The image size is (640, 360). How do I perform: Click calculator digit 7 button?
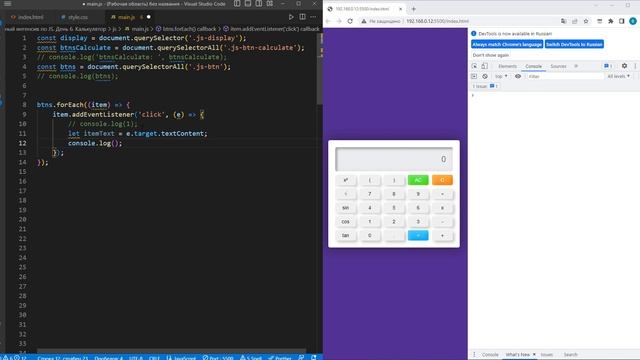coord(370,194)
